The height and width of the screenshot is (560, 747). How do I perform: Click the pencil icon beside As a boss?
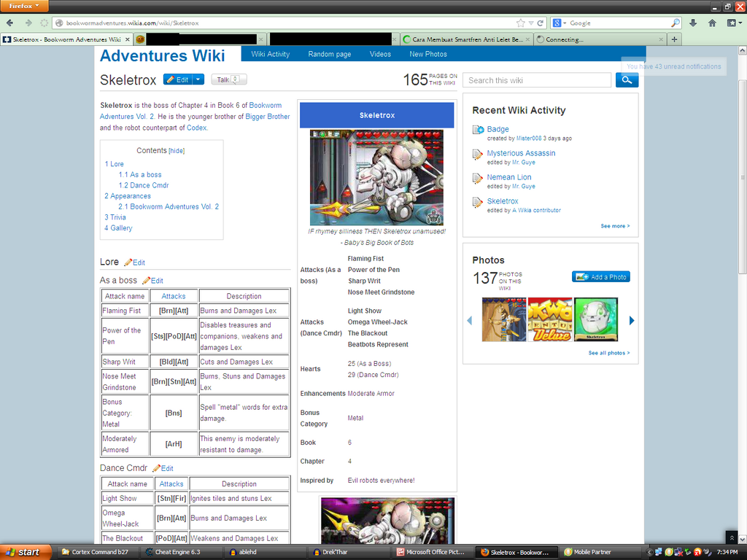coord(146,281)
